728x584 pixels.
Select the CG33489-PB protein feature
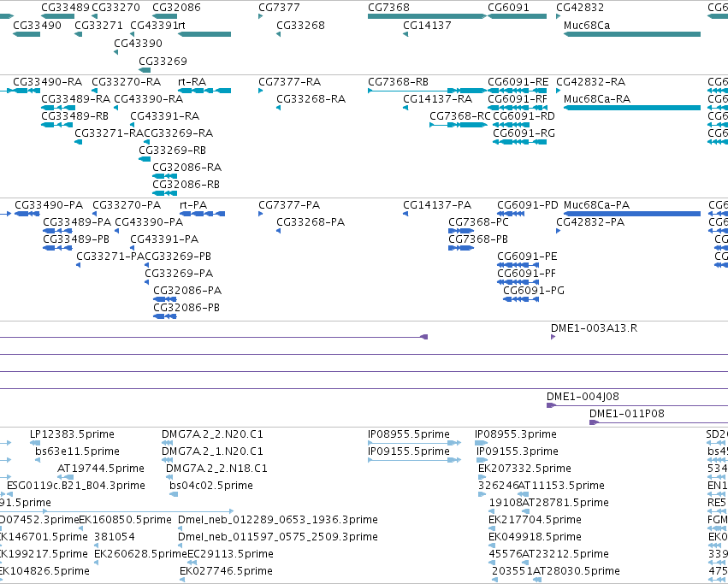(x=57, y=248)
